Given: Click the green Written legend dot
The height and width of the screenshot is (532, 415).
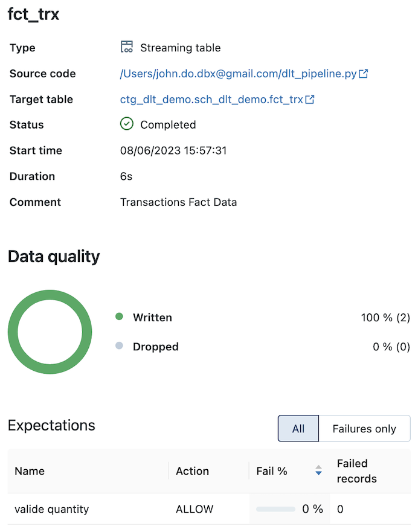Looking at the screenshot, I should click(119, 316).
